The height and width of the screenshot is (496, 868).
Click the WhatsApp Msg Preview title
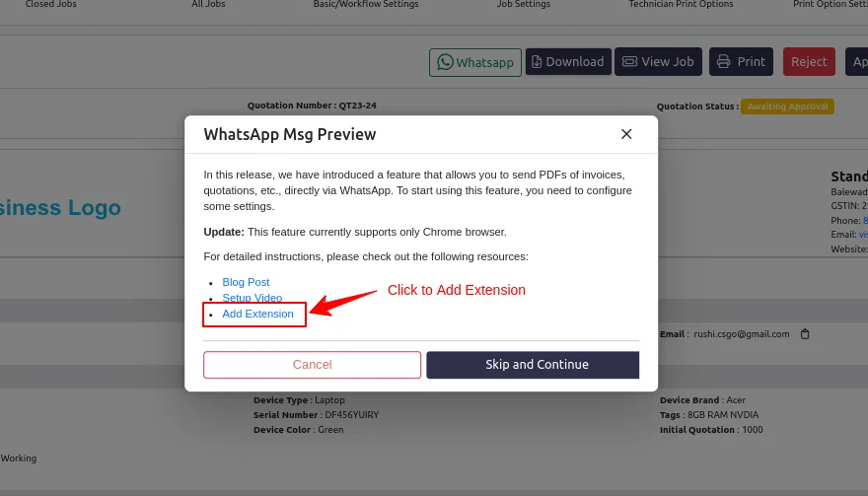point(290,134)
